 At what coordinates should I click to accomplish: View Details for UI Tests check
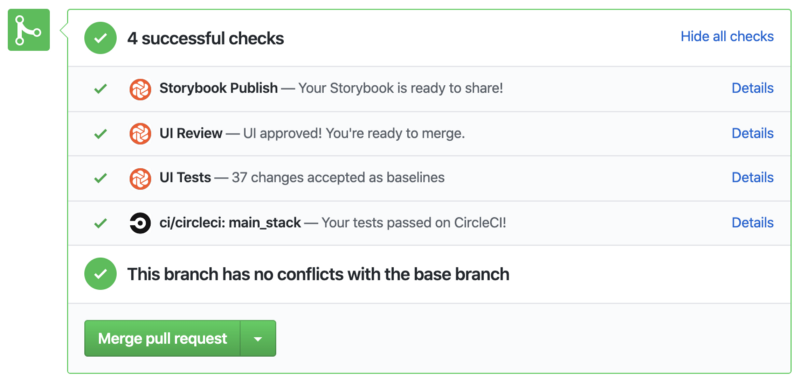tap(753, 178)
